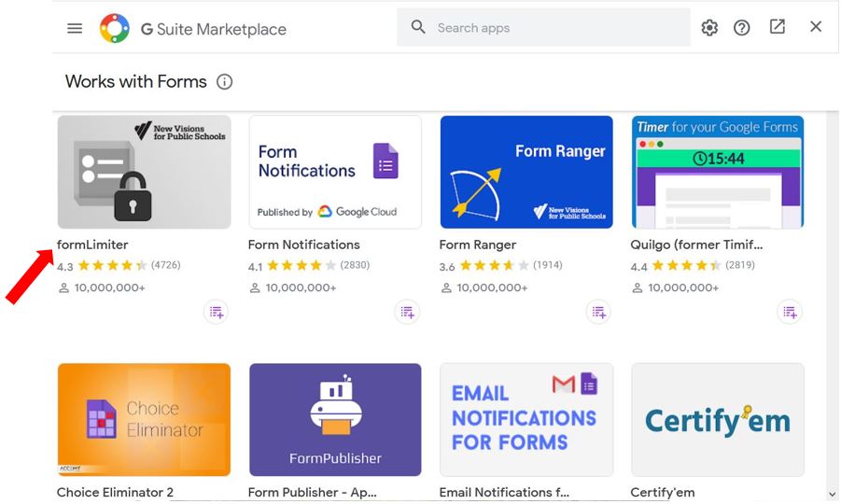Focus the Search apps field
Image resolution: width=841 pixels, height=504 pixels.
[x=543, y=27]
